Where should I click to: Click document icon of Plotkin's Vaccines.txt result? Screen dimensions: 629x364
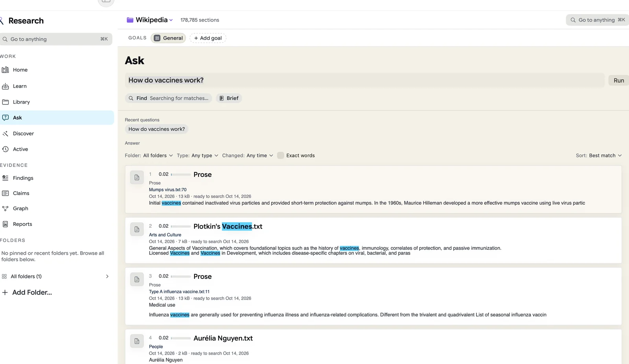[x=137, y=229]
